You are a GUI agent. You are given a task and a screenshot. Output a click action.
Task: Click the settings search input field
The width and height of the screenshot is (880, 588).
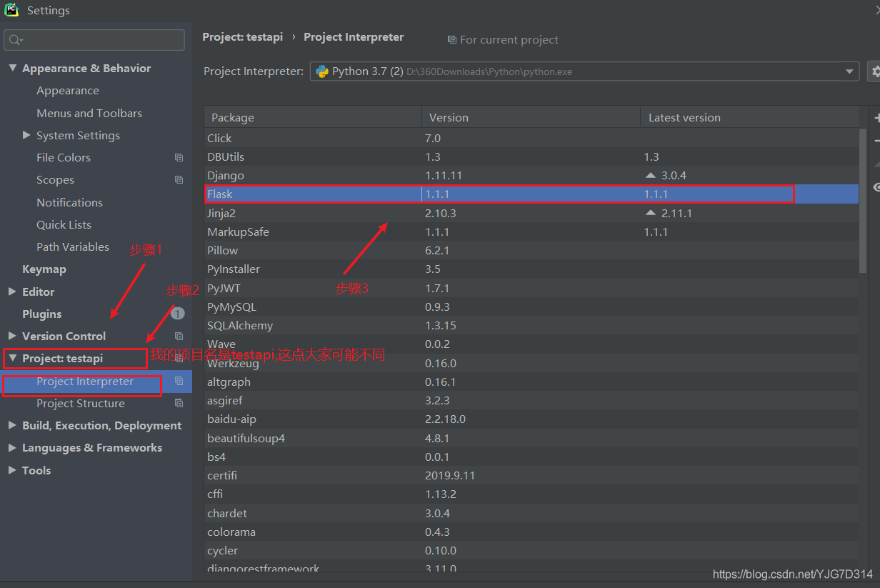click(x=94, y=40)
